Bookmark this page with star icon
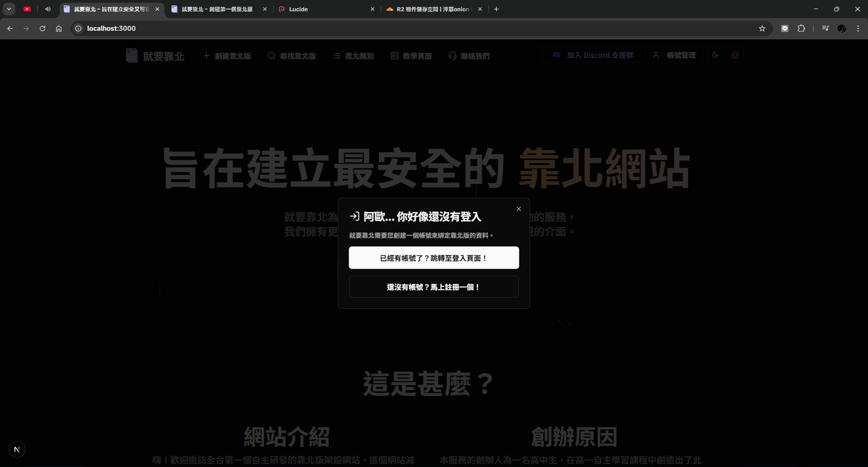The height and width of the screenshot is (467, 868). coord(762,28)
